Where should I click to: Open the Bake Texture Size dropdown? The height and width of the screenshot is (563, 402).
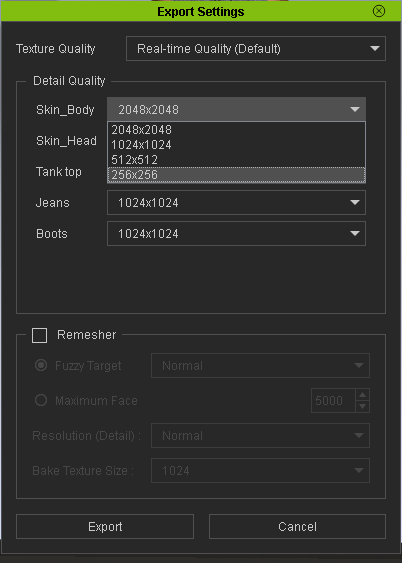coord(260,470)
